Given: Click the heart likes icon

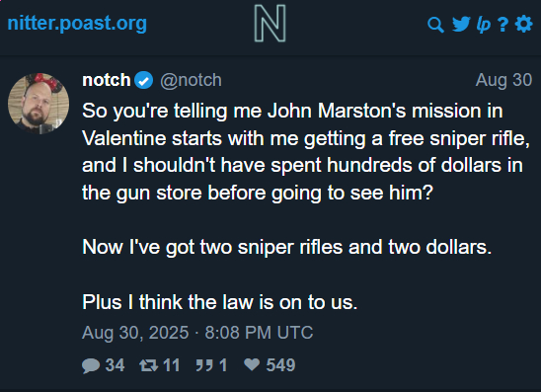Looking at the screenshot, I should (252, 364).
